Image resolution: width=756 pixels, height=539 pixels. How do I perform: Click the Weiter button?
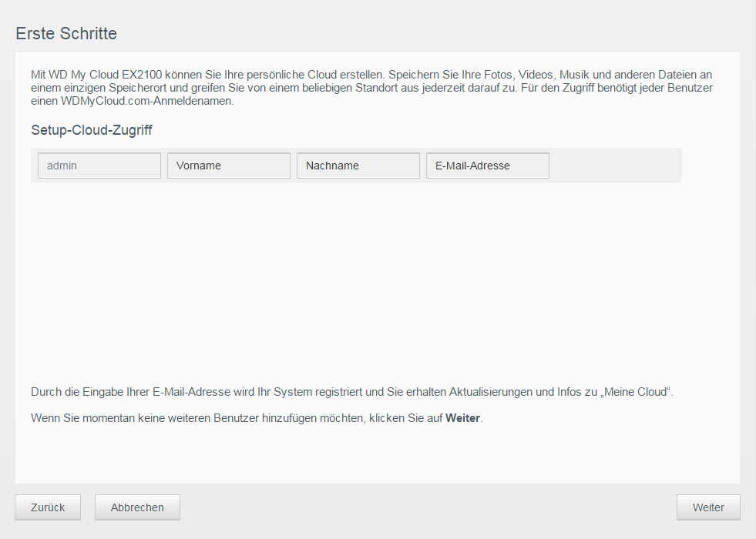(x=707, y=507)
